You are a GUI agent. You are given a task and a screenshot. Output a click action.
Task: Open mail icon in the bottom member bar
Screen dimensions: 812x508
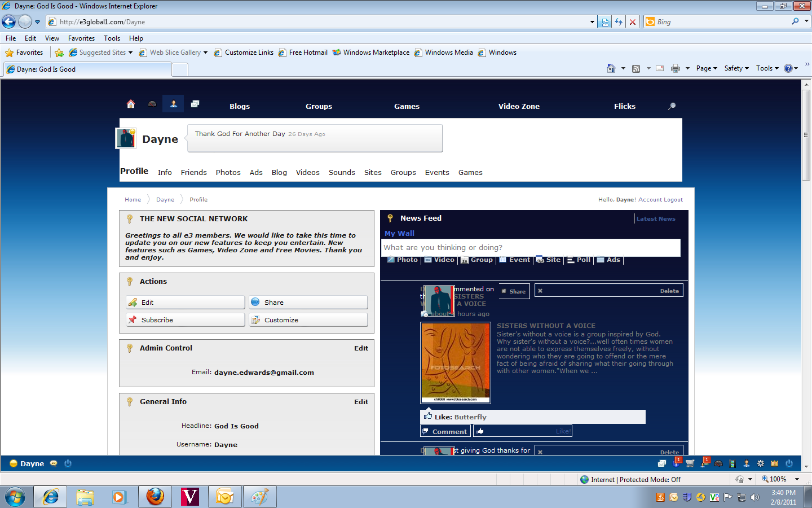tap(662, 463)
